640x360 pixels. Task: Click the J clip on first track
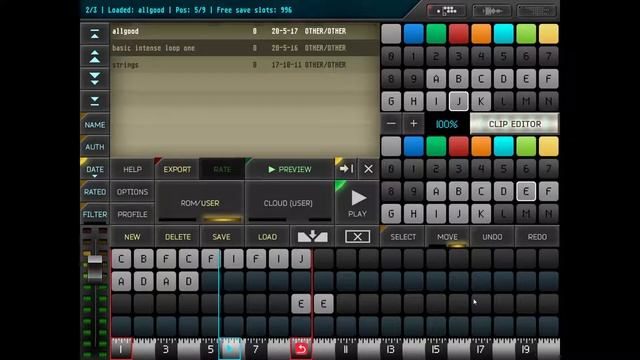301,259
